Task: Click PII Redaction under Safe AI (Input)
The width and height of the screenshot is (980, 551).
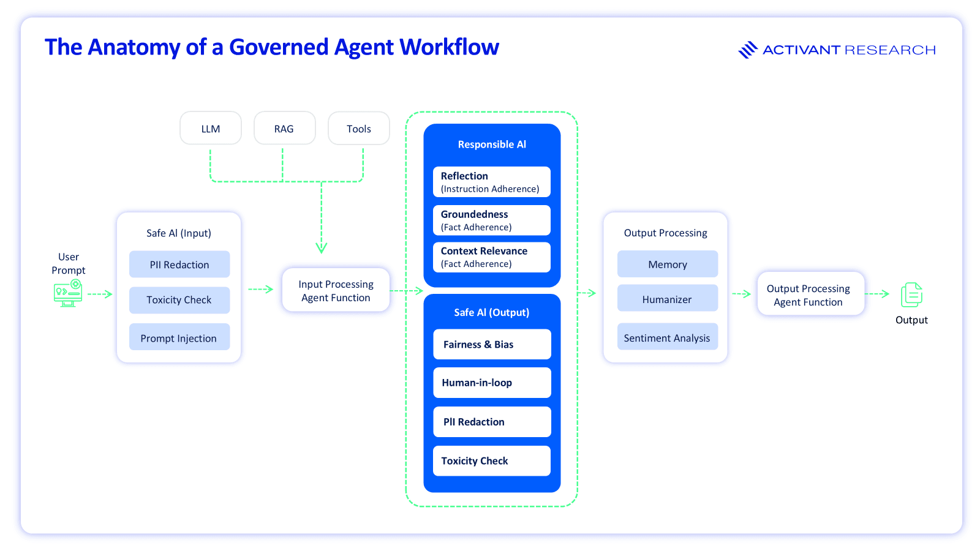Action: coord(179,264)
